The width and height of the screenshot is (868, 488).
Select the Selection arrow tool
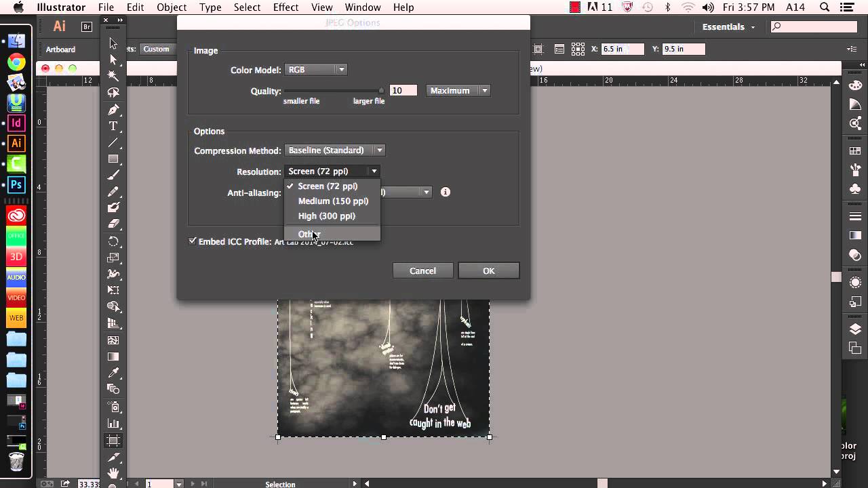(x=113, y=43)
